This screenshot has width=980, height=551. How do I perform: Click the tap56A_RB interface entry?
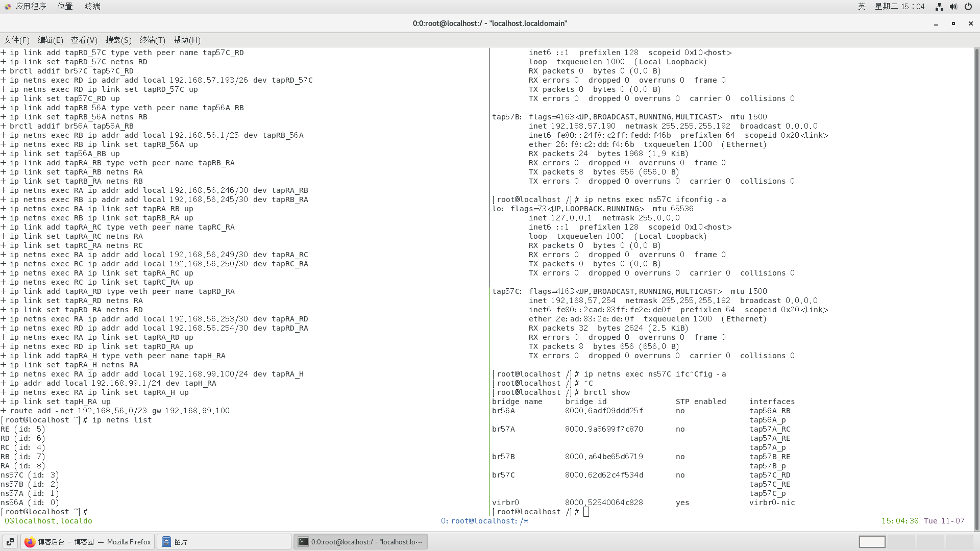770,411
